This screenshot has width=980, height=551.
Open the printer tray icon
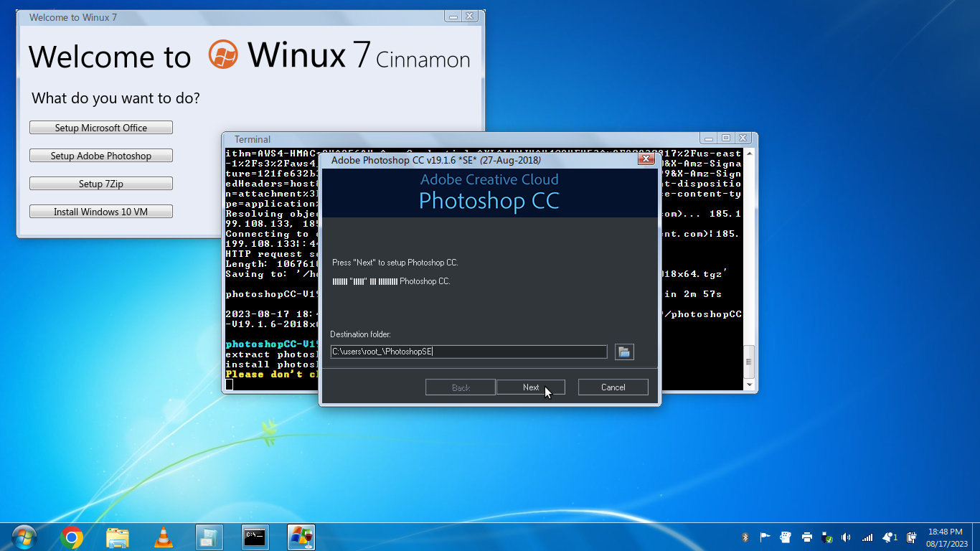pos(806,537)
